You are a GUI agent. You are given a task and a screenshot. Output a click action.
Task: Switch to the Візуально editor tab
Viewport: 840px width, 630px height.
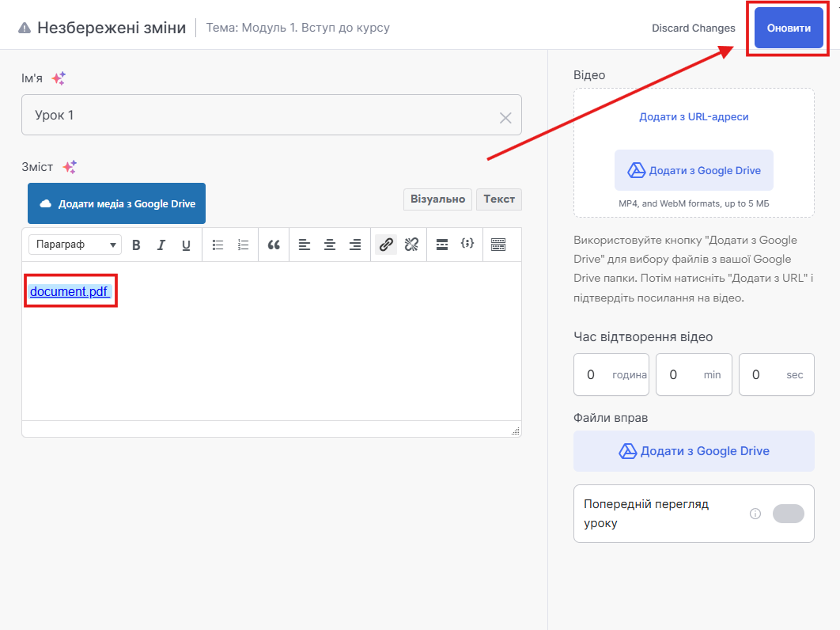437,199
